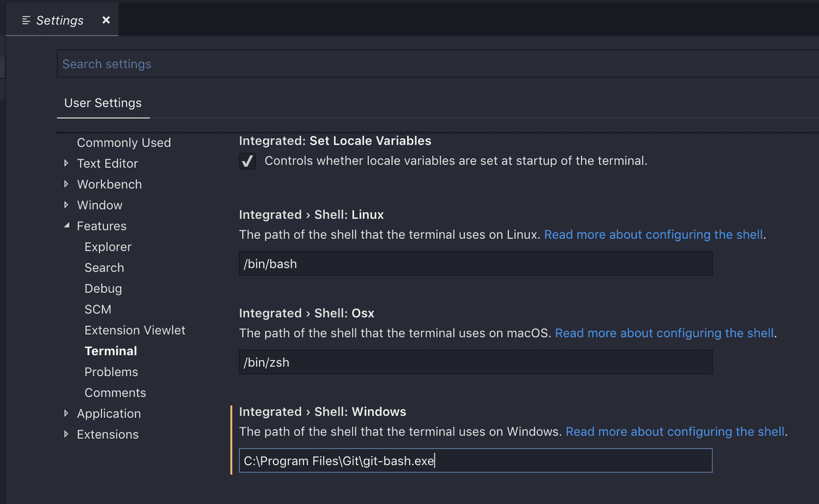This screenshot has width=819, height=504.
Task: Close the Settings tab
Action: 105,20
